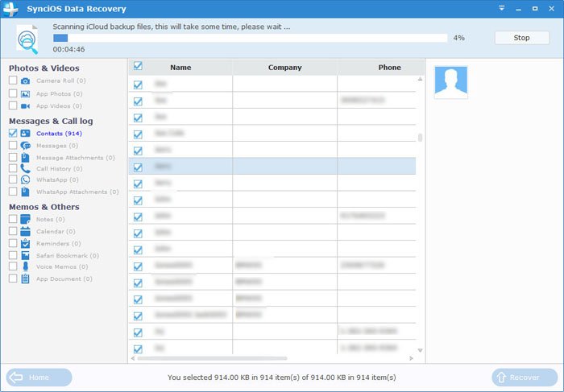The image size is (564, 392).
Task: Click the vertical scrollbar thumb
Action: (x=420, y=138)
